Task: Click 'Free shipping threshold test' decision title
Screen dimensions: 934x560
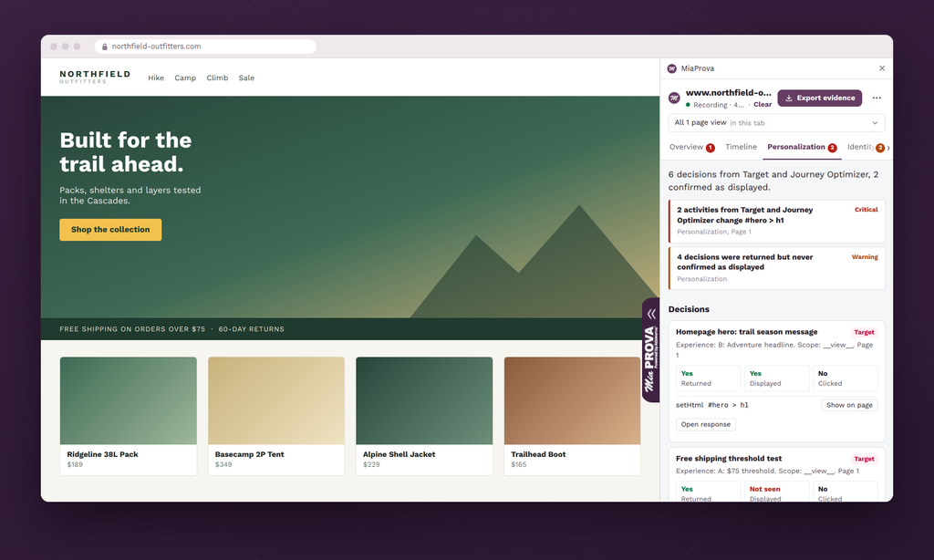Action: (729, 458)
